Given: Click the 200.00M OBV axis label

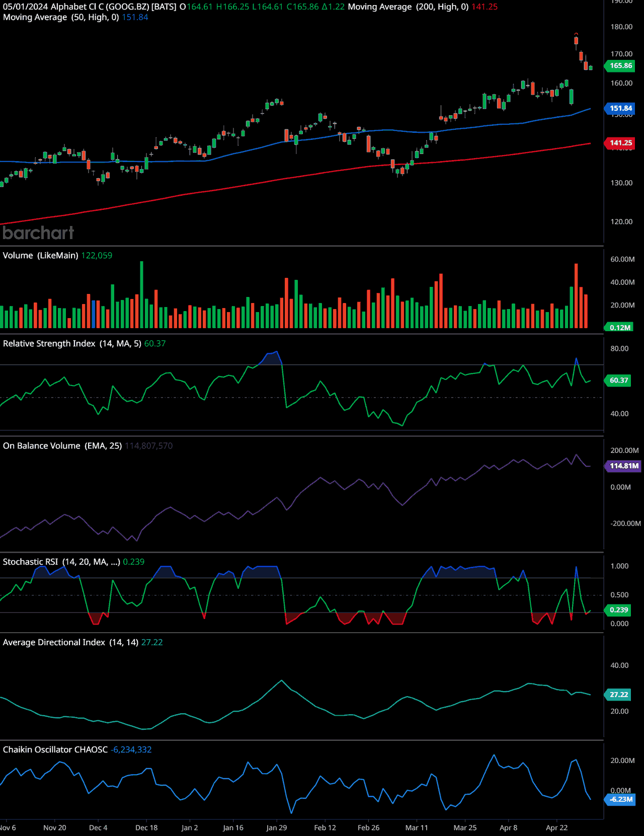Looking at the screenshot, I should [x=624, y=450].
